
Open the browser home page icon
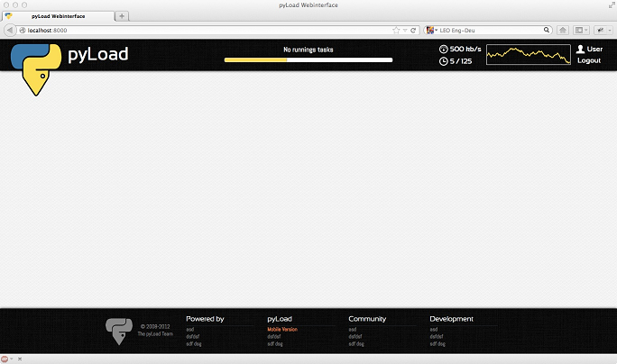562,30
